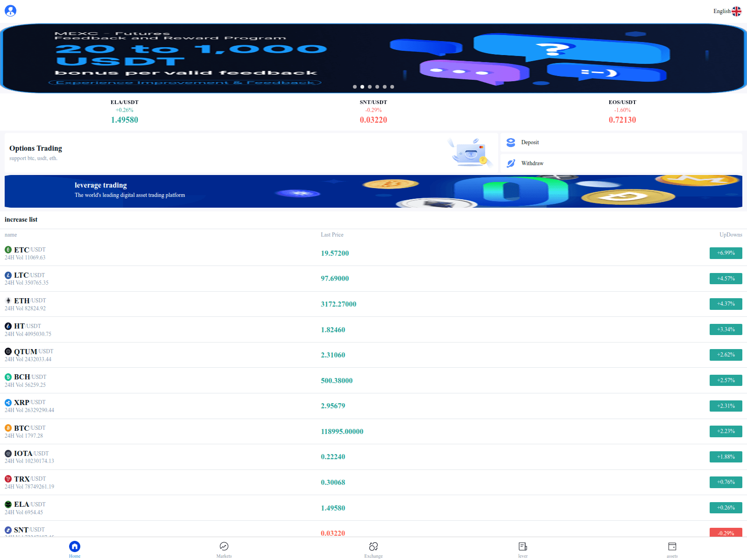Click the QTUM price 2.31060
This screenshot has width=747, height=560.
(x=333, y=355)
